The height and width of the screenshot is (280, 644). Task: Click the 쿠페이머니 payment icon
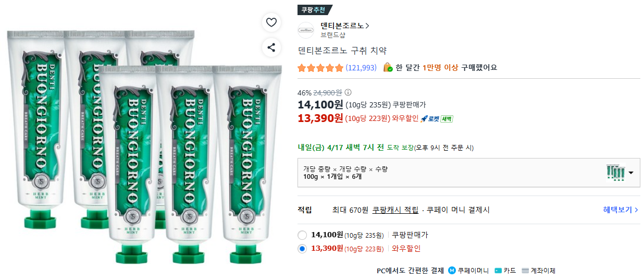pyautogui.click(x=452, y=271)
